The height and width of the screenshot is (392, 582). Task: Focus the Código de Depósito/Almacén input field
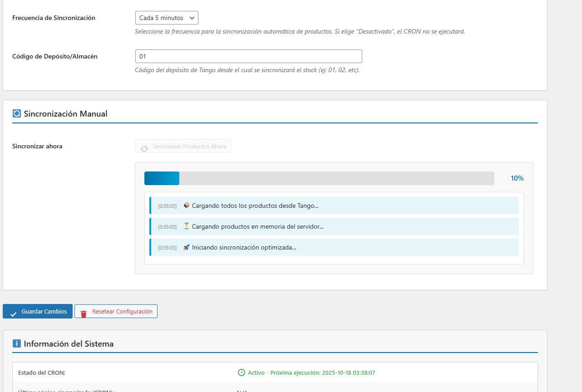(x=248, y=56)
